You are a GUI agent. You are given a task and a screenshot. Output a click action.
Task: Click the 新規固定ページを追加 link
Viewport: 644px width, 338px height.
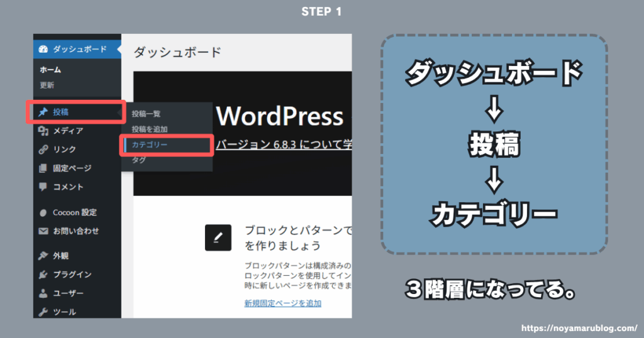282,303
